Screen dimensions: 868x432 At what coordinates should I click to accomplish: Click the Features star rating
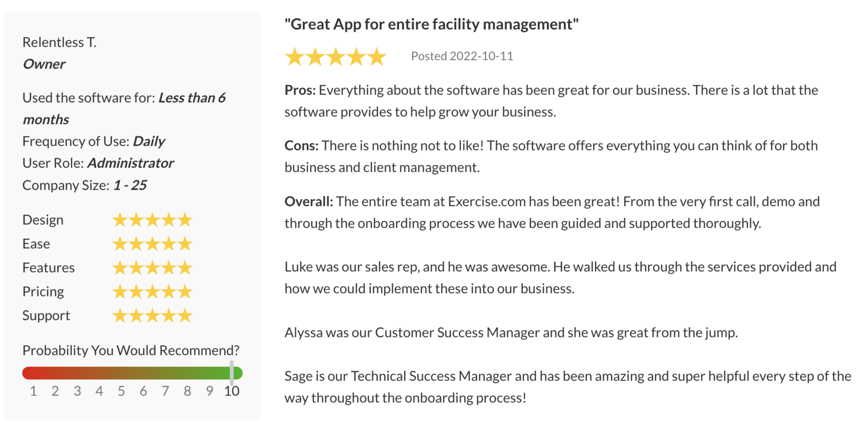pyautogui.click(x=152, y=268)
